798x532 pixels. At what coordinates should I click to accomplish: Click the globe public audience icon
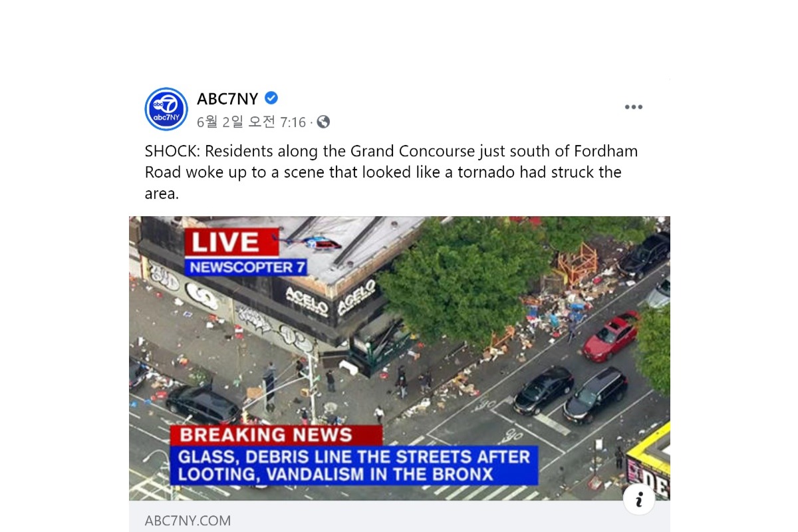tap(323, 122)
